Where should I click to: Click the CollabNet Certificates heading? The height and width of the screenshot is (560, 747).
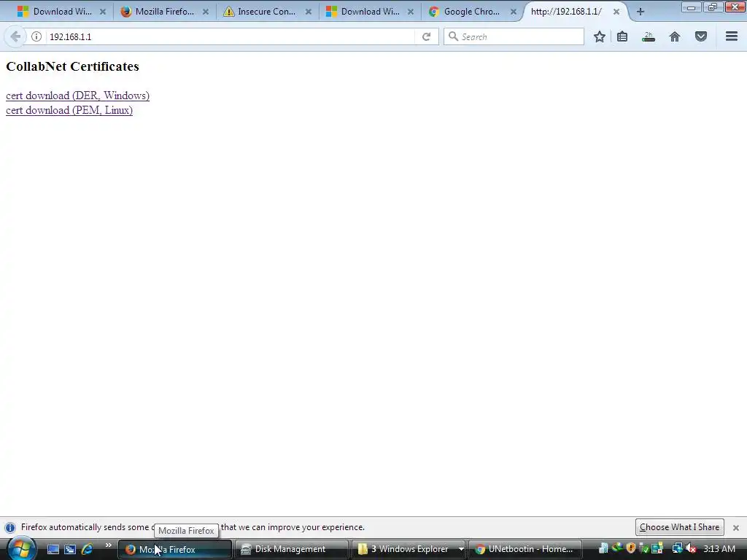point(72,66)
